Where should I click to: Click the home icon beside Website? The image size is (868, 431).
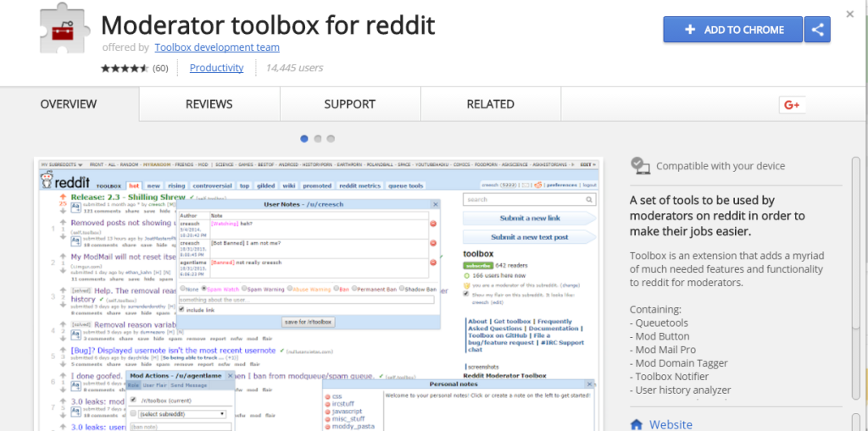pyautogui.click(x=637, y=425)
